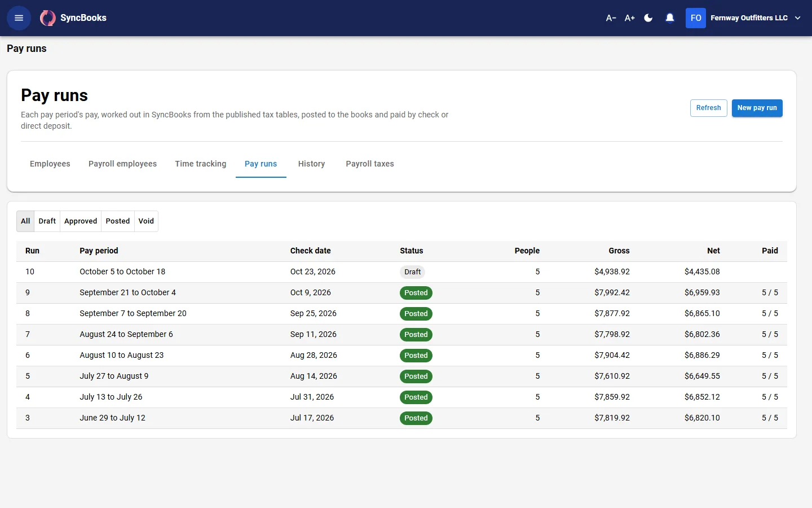This screenshot has height=508, width=812.
Task: Filter pay runs by Approved
Action: [x=81, y=221]
